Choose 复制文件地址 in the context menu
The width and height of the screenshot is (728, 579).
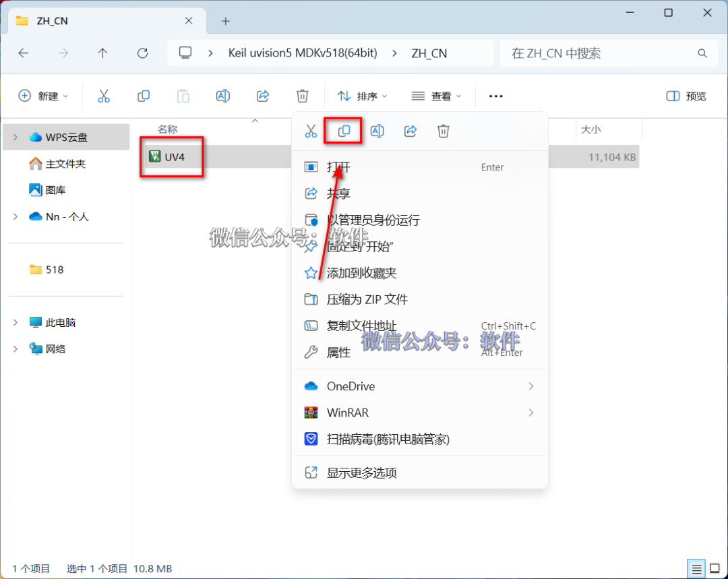point(420,326)
